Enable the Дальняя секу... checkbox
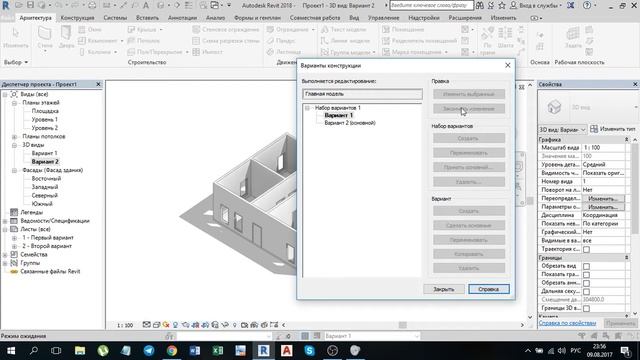 [x=587, y=291]
